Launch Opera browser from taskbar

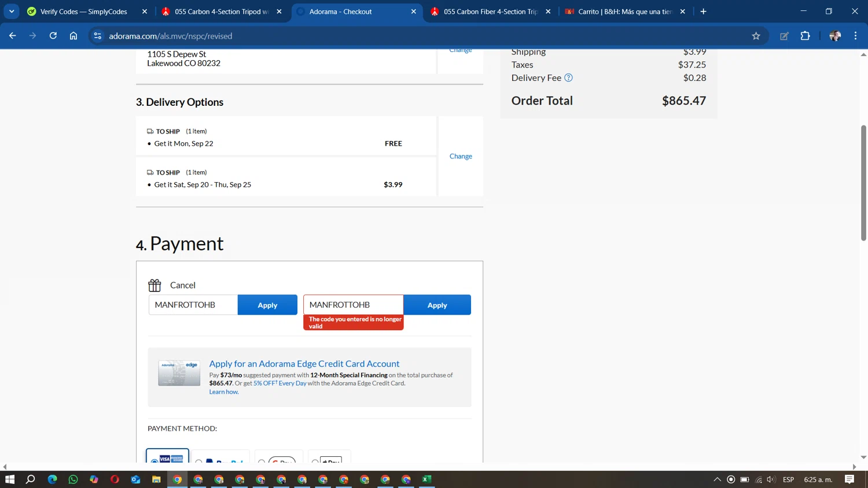(115, 479)
